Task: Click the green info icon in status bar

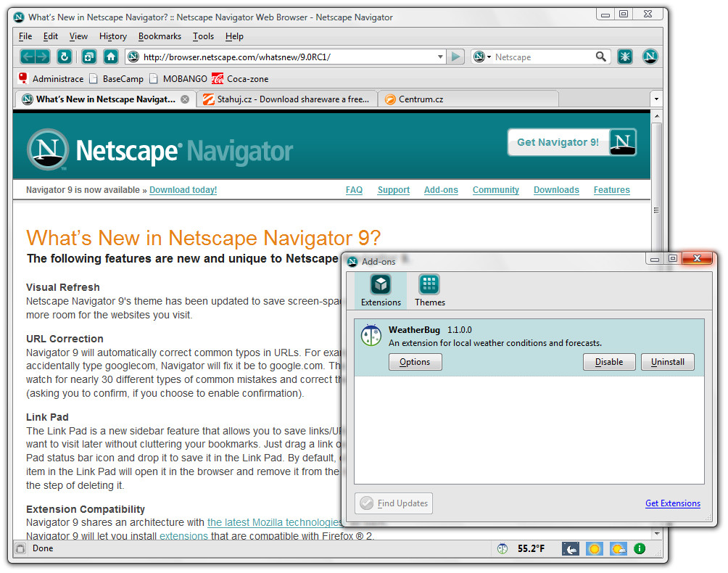Action: tap(640, 548)
